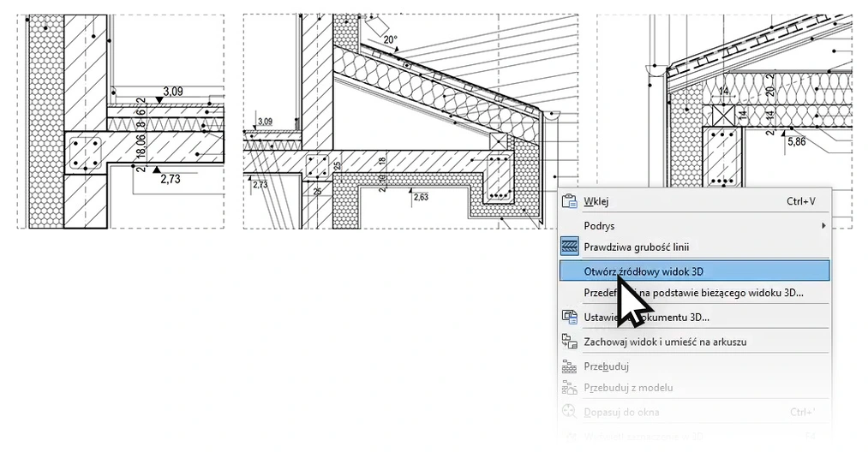Viewport: 868px width, 458px height.
Task: Click the 3D document settings icon
Action: point(570,317)
